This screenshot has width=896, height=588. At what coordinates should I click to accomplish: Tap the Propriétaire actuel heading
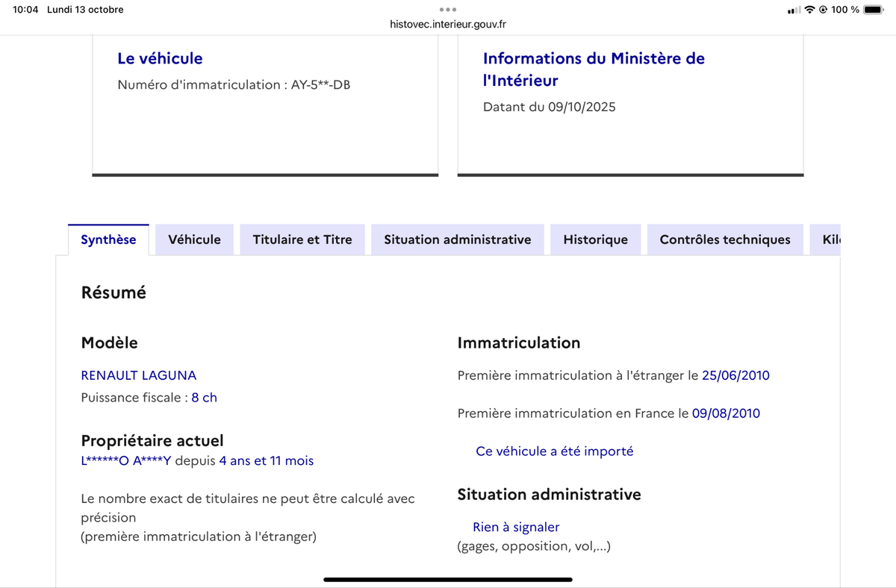coord(152,441)
